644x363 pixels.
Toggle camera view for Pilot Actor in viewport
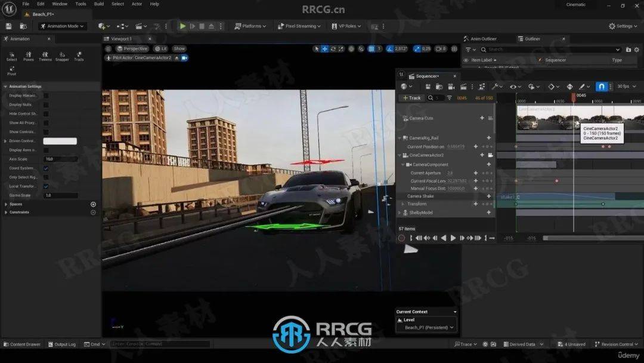point(184,58)
